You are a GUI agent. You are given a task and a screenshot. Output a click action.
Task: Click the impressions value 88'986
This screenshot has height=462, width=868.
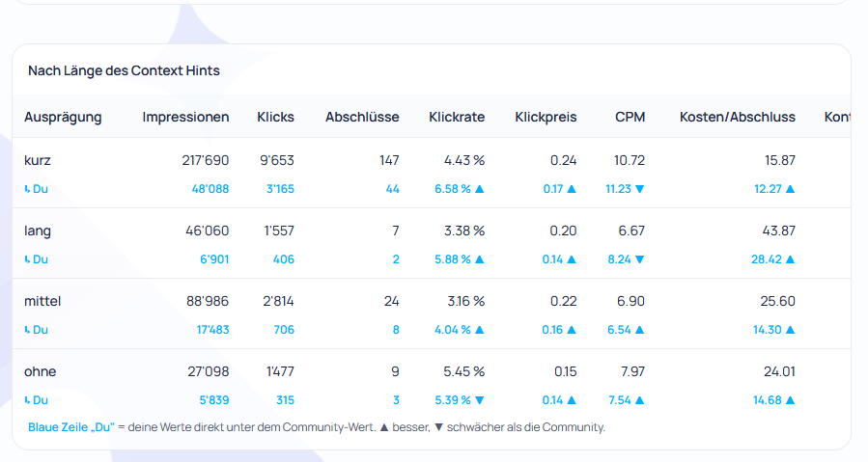coord(208,301)
